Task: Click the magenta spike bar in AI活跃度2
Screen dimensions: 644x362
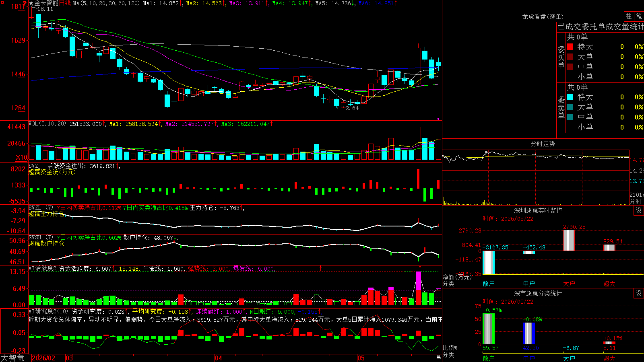Action: pos(419,281)
